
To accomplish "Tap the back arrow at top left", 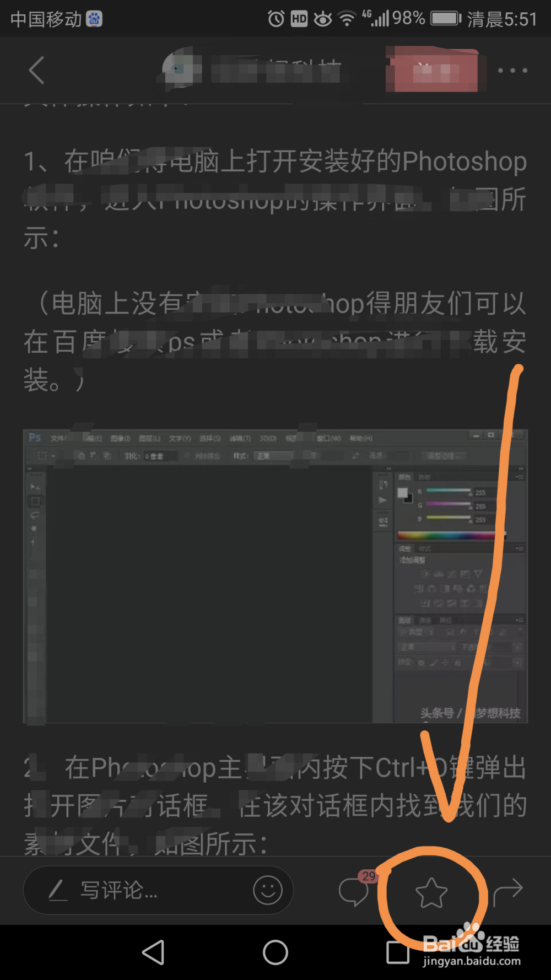I will pyautogui.click(x=36, y=71).
